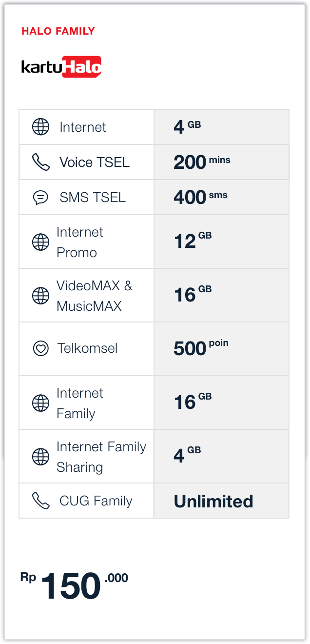This screenshot has height=644, width=310.
Task: Click the globe icon beside VideoMAX & MusicMAX
Action: [40, 296]
